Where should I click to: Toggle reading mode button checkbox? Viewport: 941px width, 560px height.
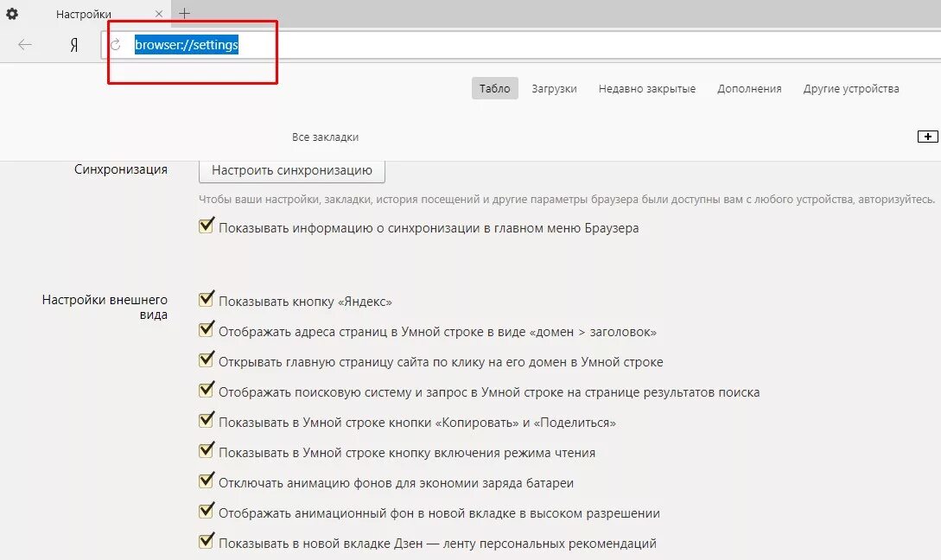click(x=206, y=450)
